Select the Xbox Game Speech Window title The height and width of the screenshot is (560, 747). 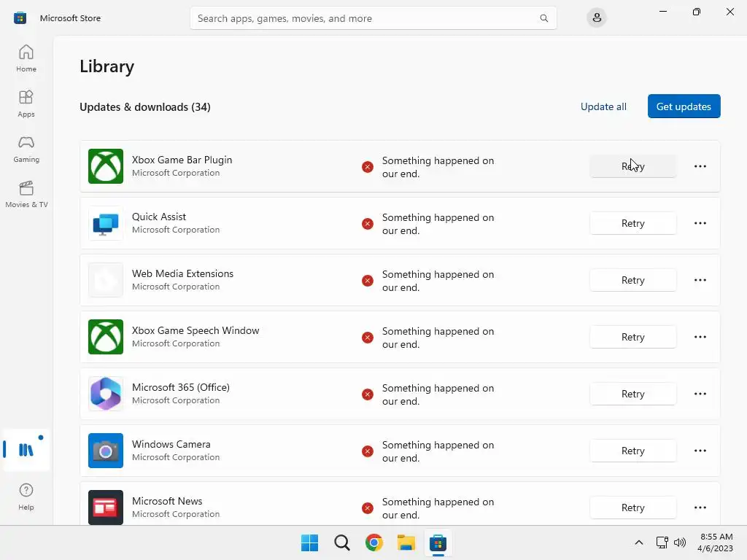pyautogui.click(x=196, y=330)
